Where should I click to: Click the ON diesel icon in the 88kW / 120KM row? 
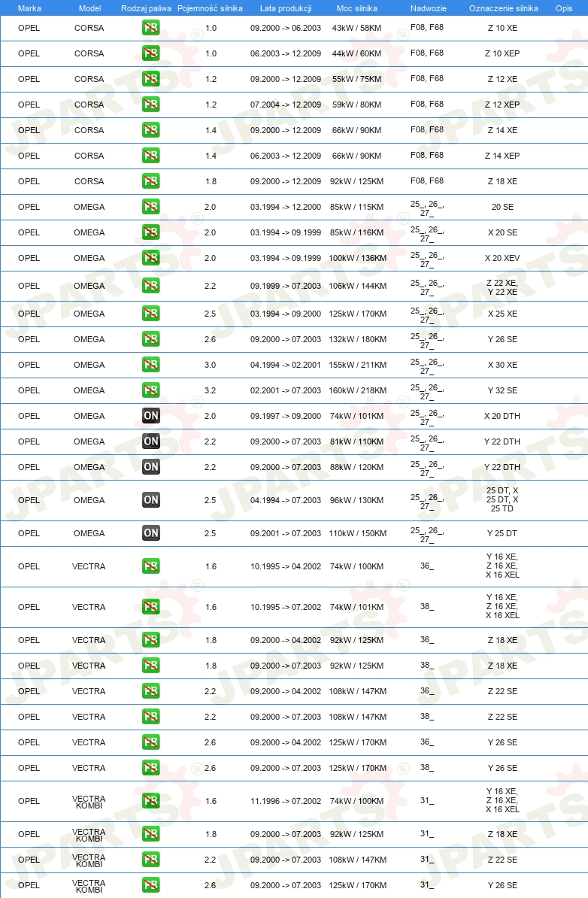point(150,467)
